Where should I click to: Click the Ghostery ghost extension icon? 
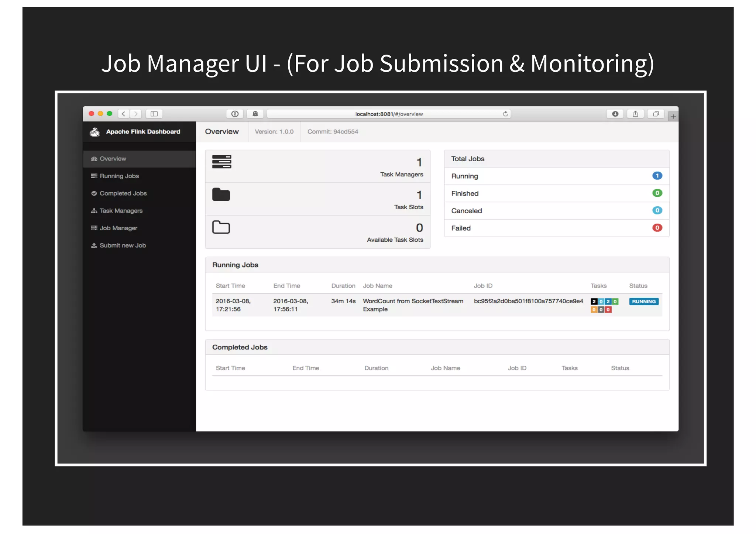(x=255, y=114)
